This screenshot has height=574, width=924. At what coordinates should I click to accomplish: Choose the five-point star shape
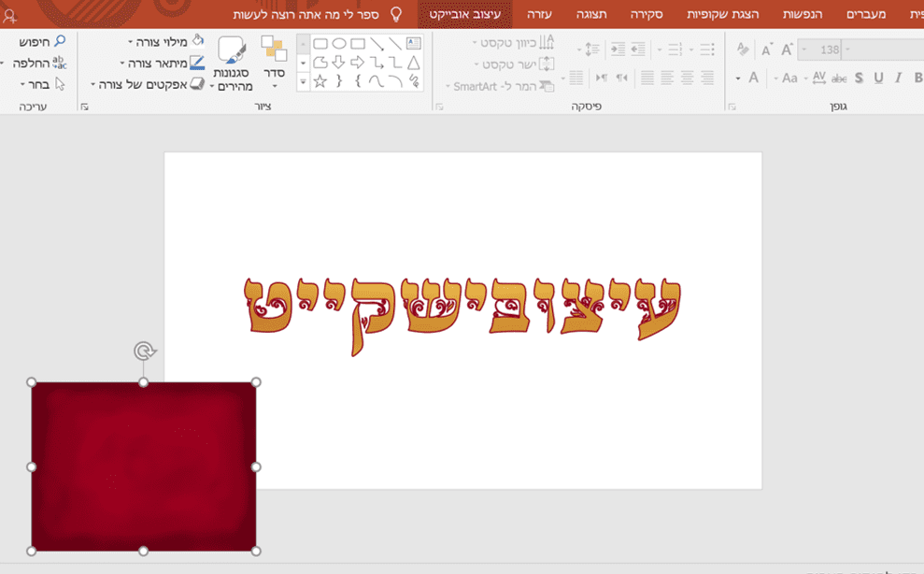(320, 80)
